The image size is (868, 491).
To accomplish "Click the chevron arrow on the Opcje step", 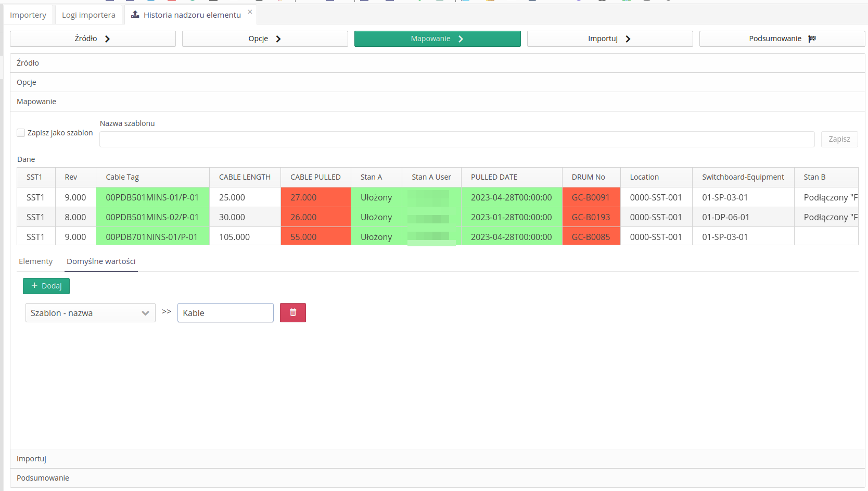I will point(279,38).
